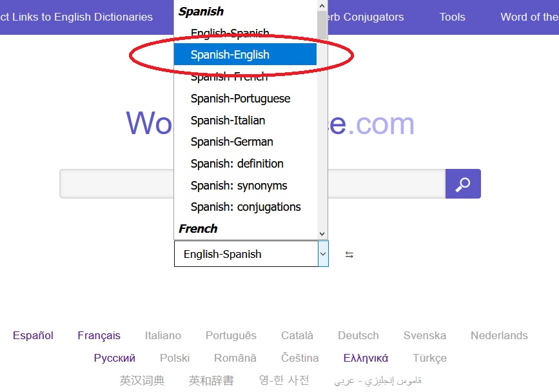Open the Verb Conjugators menu
The height and width of the screenshot is (392, 559).
[368, 17]
